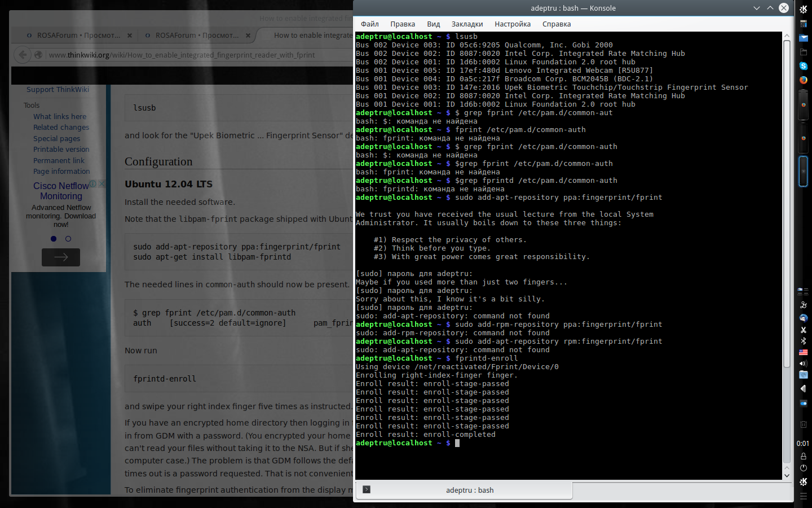
Task: Open the mail client panel icon
Action: tap(803, 38)
